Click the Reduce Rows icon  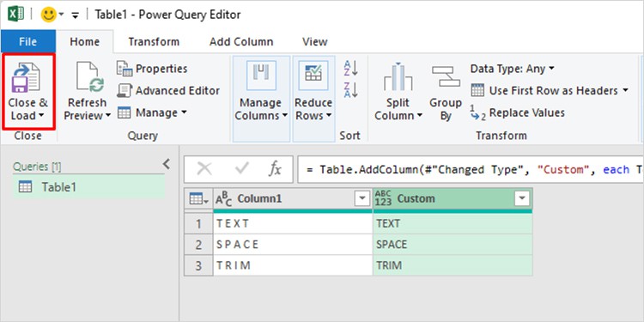(313, 76)
